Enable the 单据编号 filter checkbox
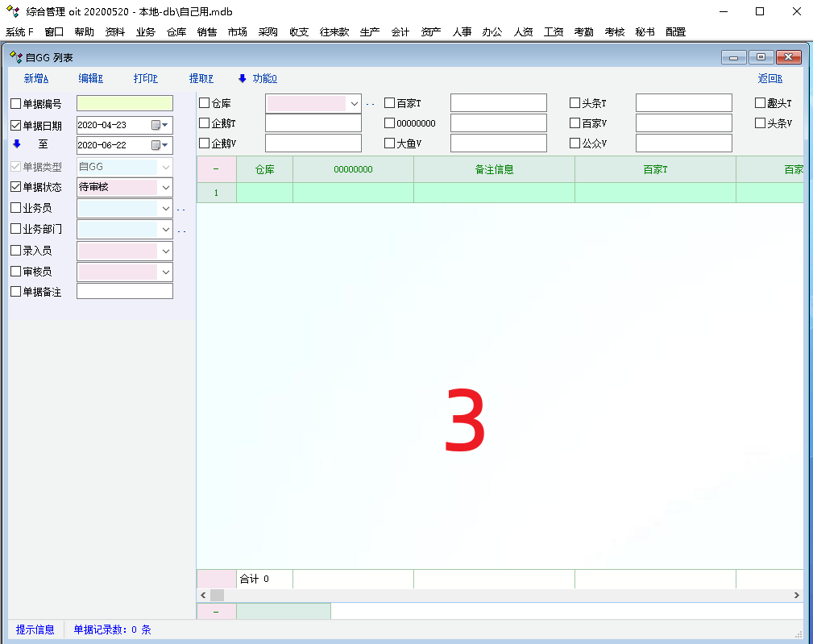 point(16,103)
